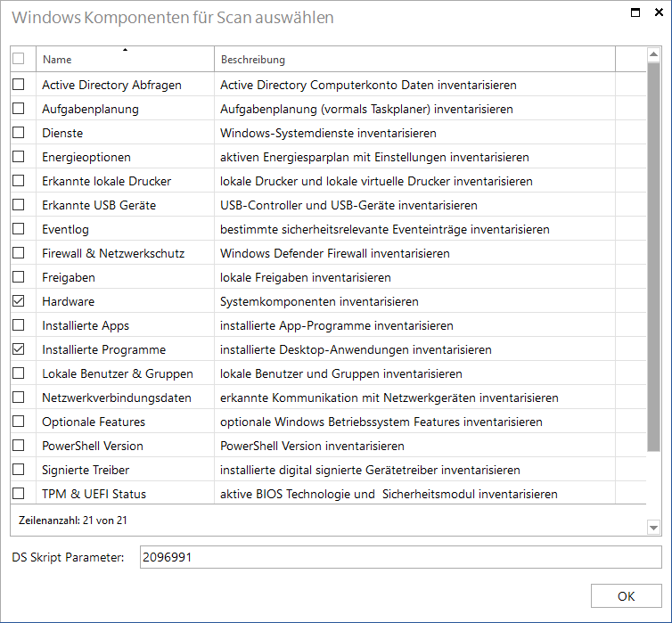Sort by the Name column header
The image size is (672, 623).
125,59
